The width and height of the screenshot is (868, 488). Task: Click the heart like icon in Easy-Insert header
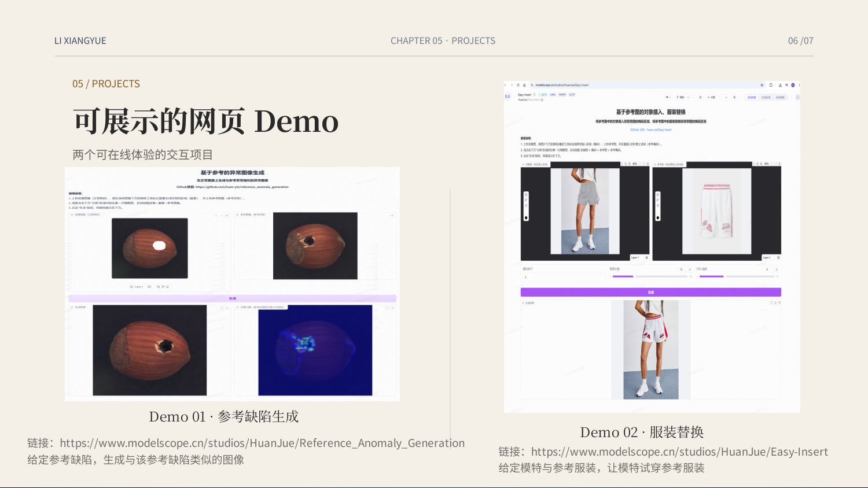click(x=667, y=97)
